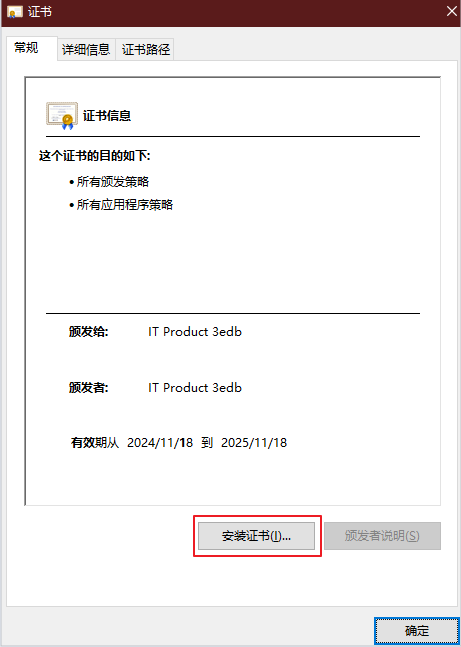Image resolution: width=461 pixels, height=647 pixels.
Task: Click the issuer value IT Product 3edb
Action: pos(195,388)
